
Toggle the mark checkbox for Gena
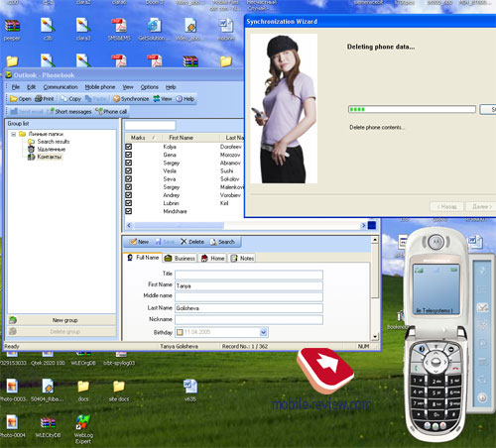pyautogui.click(x=129, y=155)
